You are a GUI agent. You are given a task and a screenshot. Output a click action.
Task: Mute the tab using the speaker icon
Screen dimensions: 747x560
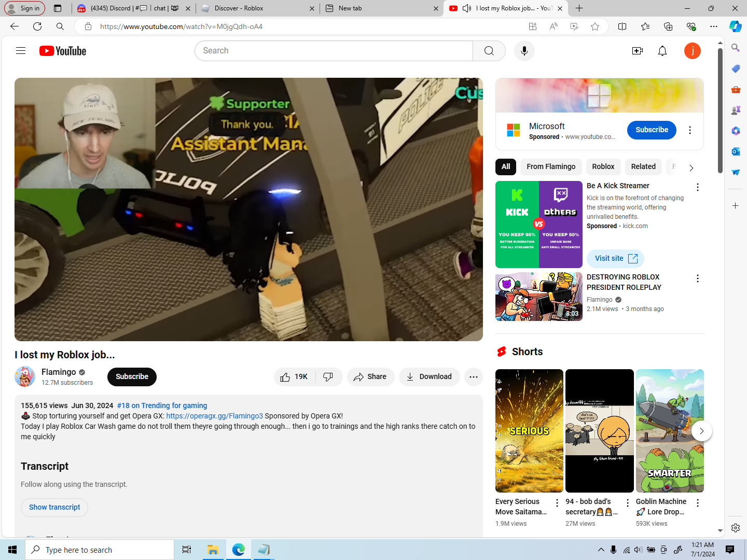point(467,8)
